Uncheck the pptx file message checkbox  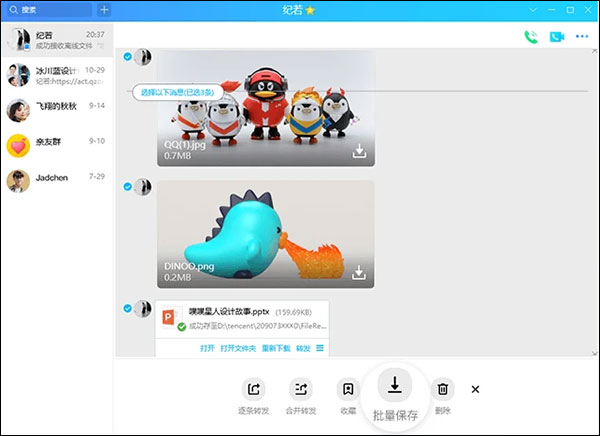click(x=127, y=307)
